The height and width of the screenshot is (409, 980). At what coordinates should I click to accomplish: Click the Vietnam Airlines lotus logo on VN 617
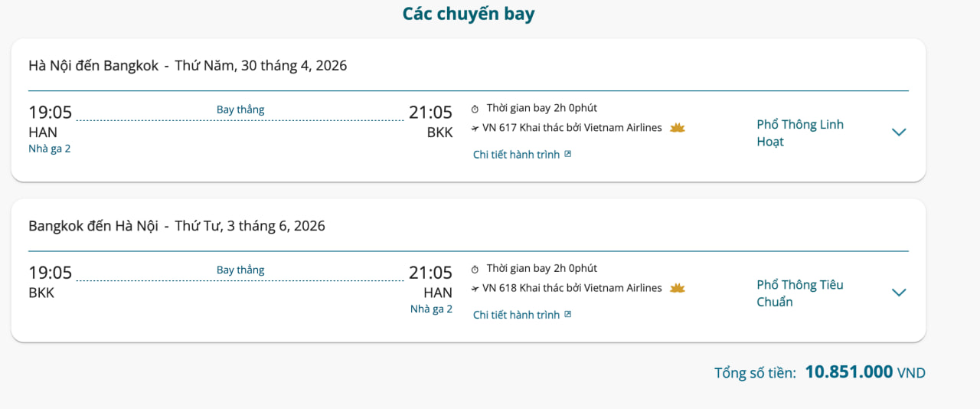[678, 128]
